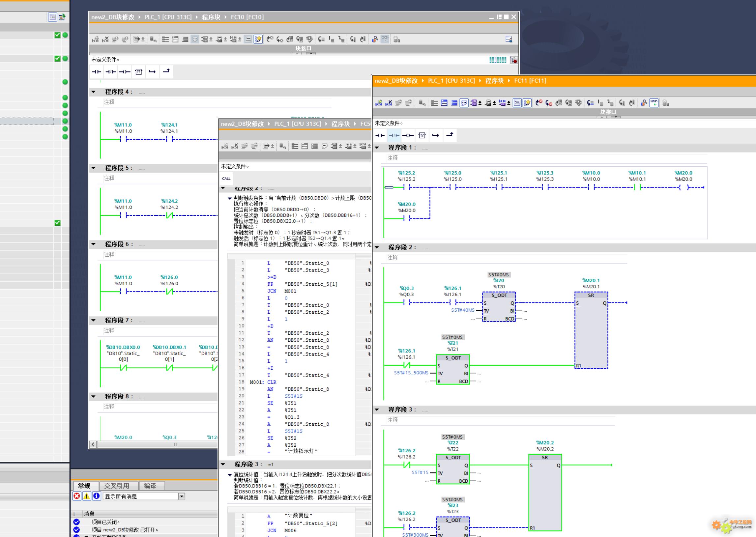The image size is (756, 537).
Task: Toggle network comments icon in FC11 toolbar
Action: point(464,103)
